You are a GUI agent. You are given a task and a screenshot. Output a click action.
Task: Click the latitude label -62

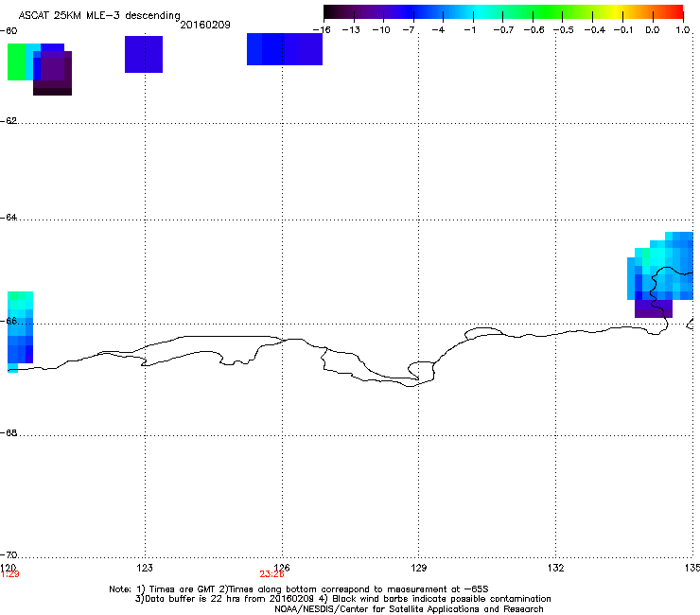pos(9,121)
